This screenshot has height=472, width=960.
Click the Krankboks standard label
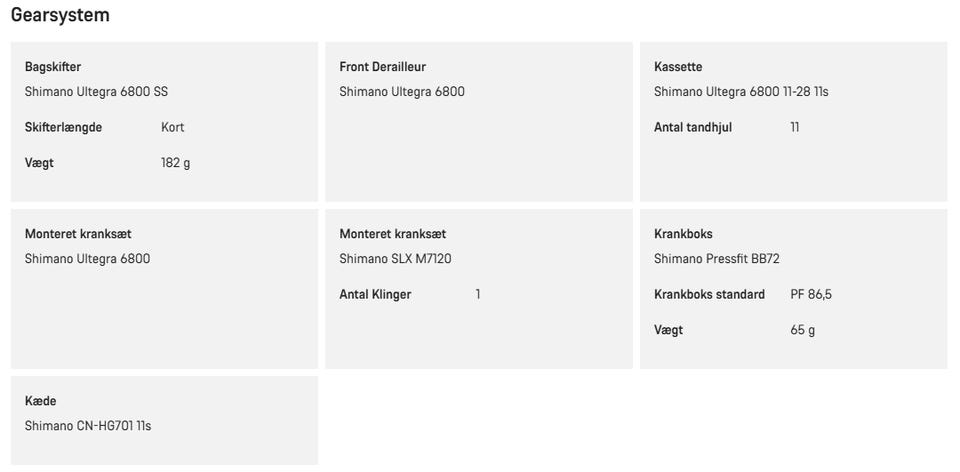[710, 294]
